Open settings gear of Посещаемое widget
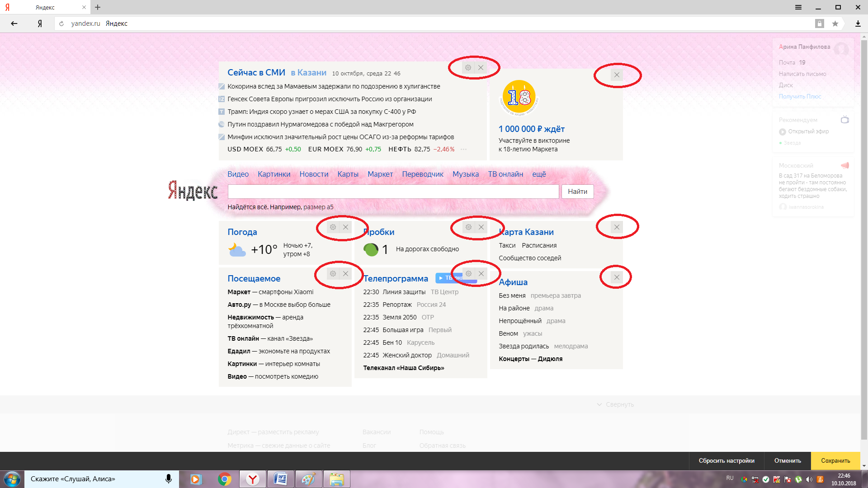The image size is (868, 488). [333, 274]
